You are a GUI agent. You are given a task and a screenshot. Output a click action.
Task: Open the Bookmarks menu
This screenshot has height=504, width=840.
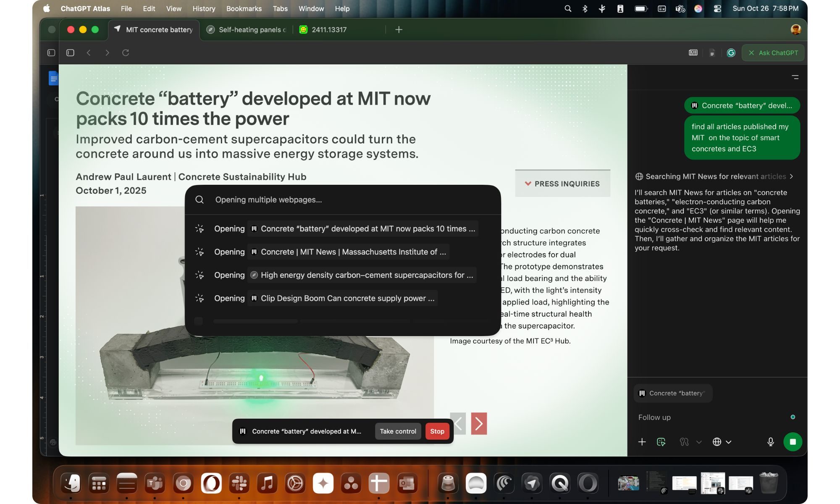pyautogui.click(x=244, y=8)
